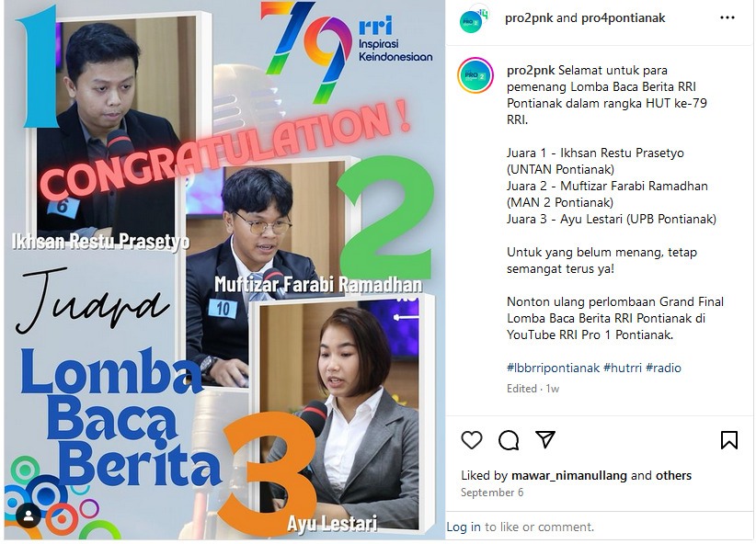
Task: Save post with bookmark icon
Action: click(x=729, y=440)
